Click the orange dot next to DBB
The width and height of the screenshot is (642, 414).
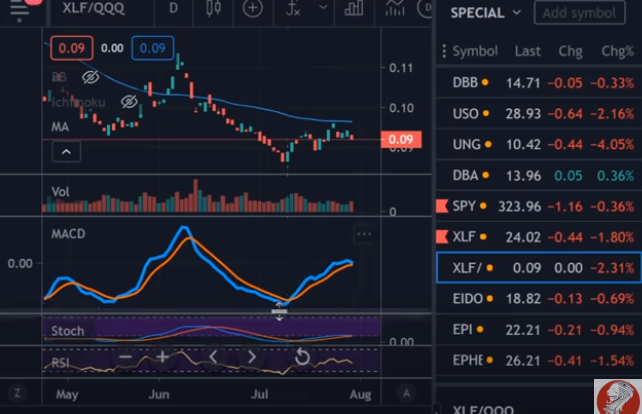[x=485, y=82]
